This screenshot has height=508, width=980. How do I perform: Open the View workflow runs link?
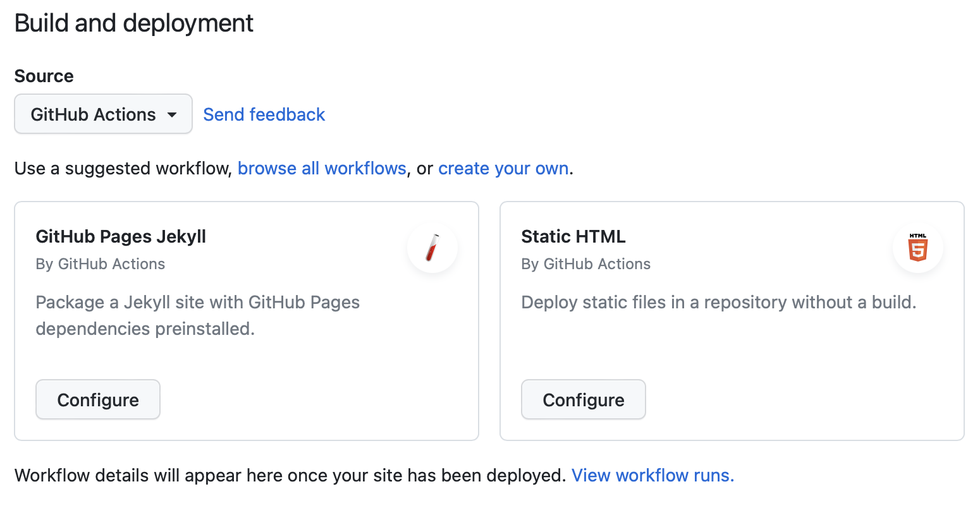pyautogui.click(x=653, y=475)
